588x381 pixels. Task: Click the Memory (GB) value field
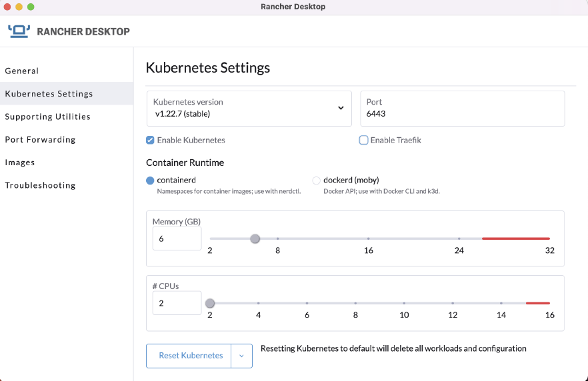pyautogui.click(x=177, y=238)
